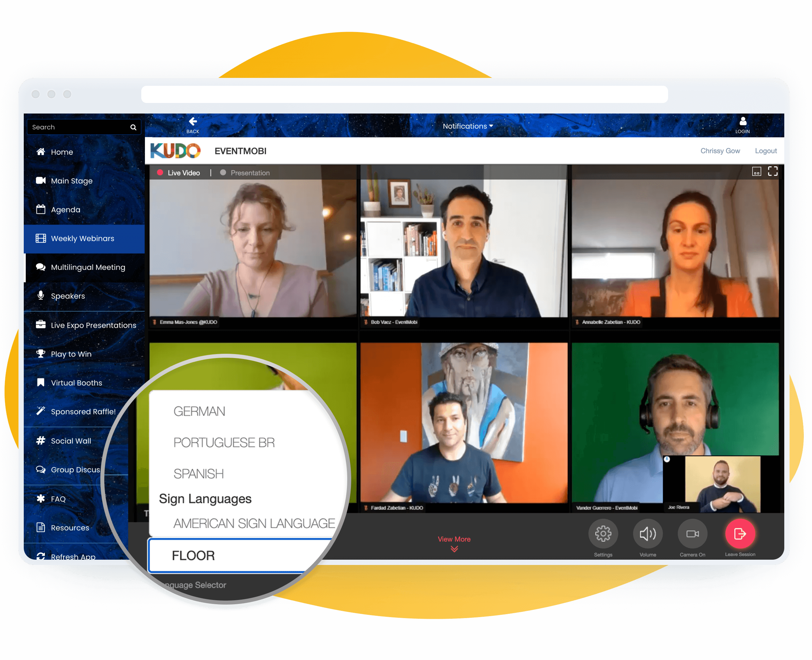This screenshot has width=812, height=660.
Task: Click View More to expand participants
Action: 454,539
